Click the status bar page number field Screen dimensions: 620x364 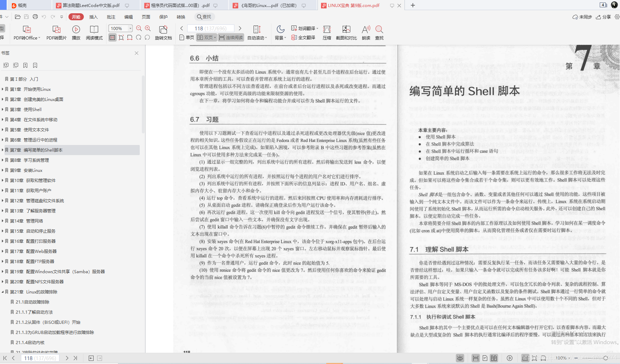(x=41, y=358)
